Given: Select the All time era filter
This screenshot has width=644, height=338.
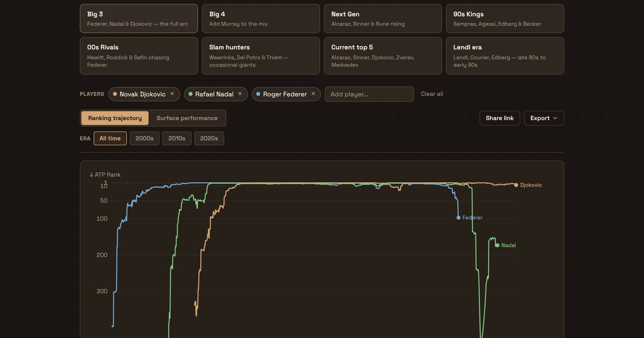Looking at the screenshot, I should coord(110,138).
